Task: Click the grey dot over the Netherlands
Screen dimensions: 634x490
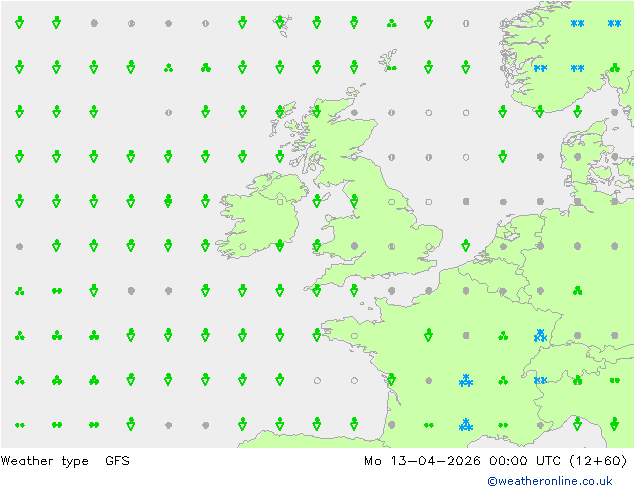Action: 503,246
